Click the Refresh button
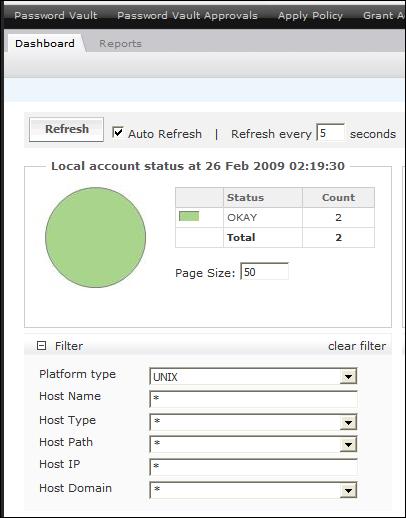The height and width of the screenshot is (518, 406). tap(66, 129)
